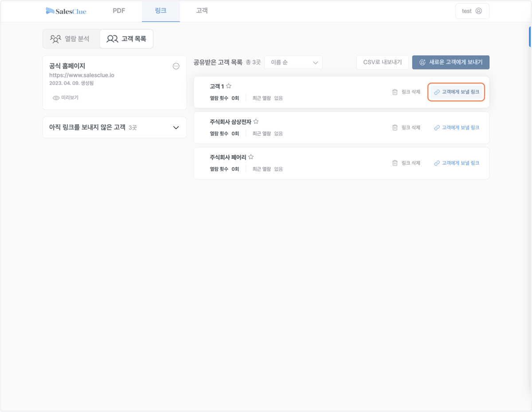This screenshot has height=412, width=532.
Task: Switch to 고객 목록 view
Action: pos(126,39)
